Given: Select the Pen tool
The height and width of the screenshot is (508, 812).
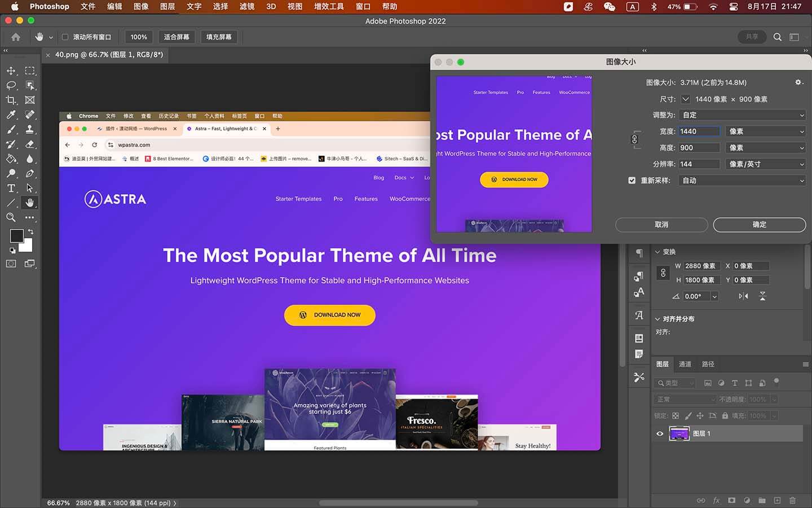Looking at the screenshot, I should pos(30,173).
